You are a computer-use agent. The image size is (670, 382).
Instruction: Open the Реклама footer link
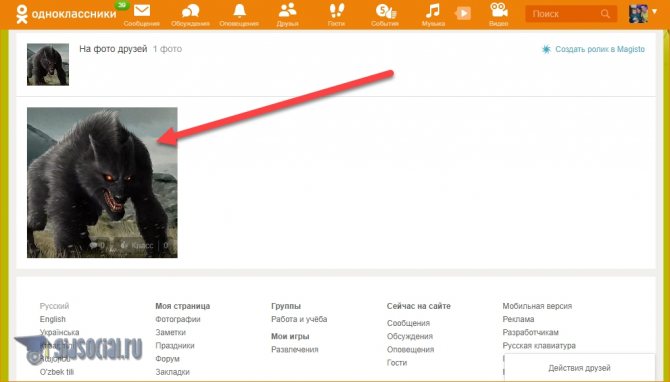pos(518,319)
